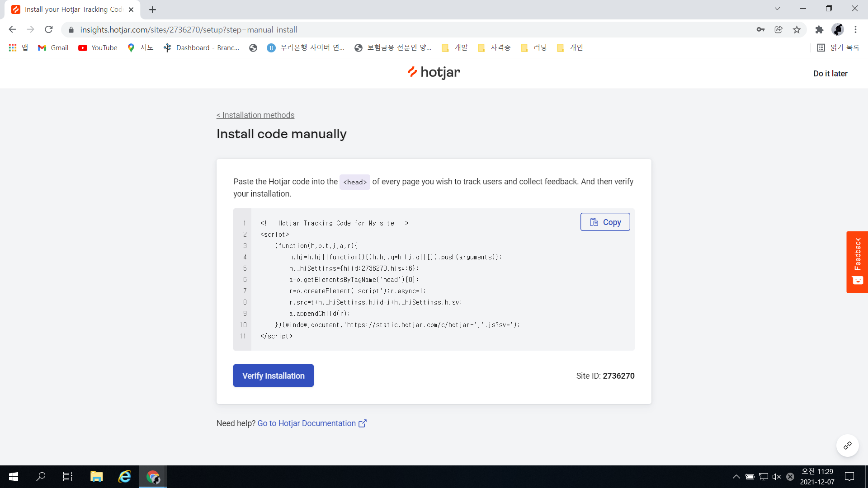The width and height of the screenshot is (868, 488).
Task: Click the share page icon in address bar
Action: click(778, 30)
